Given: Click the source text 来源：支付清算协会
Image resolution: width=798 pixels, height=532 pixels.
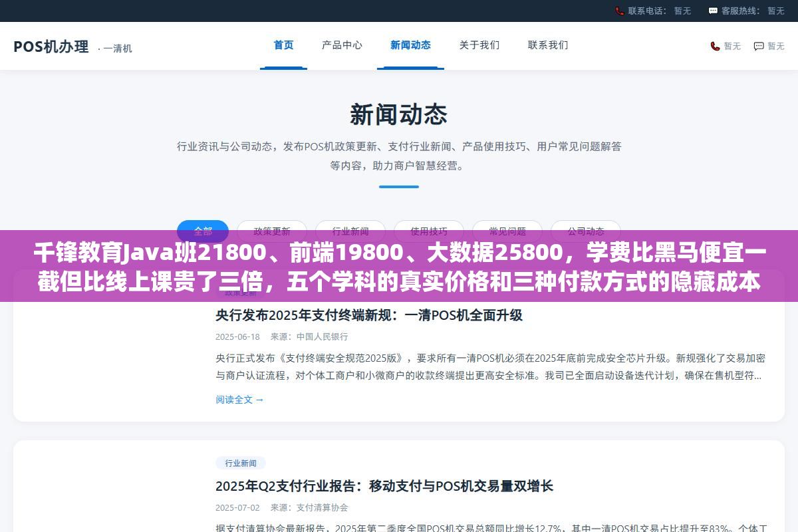Looking at the screenshot, I should pos(309,507).
